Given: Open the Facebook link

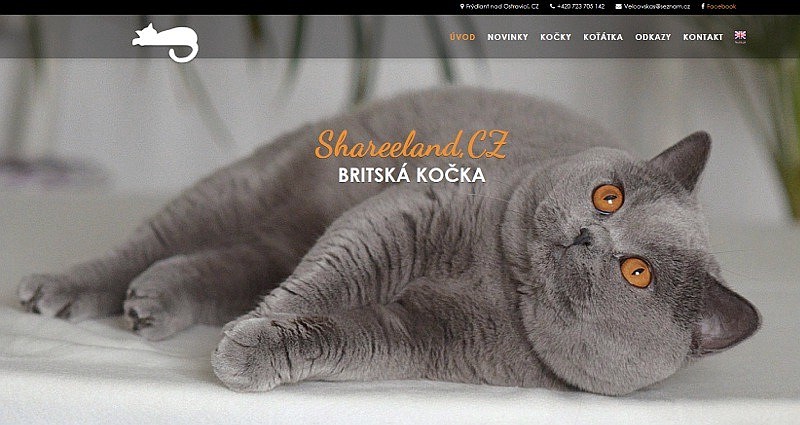Looking at the screenshot, I should tap(721, 7).
